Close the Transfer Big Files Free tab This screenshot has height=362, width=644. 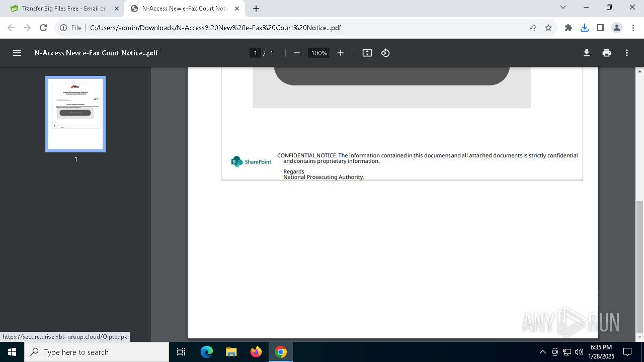click(x=117, y=9)
